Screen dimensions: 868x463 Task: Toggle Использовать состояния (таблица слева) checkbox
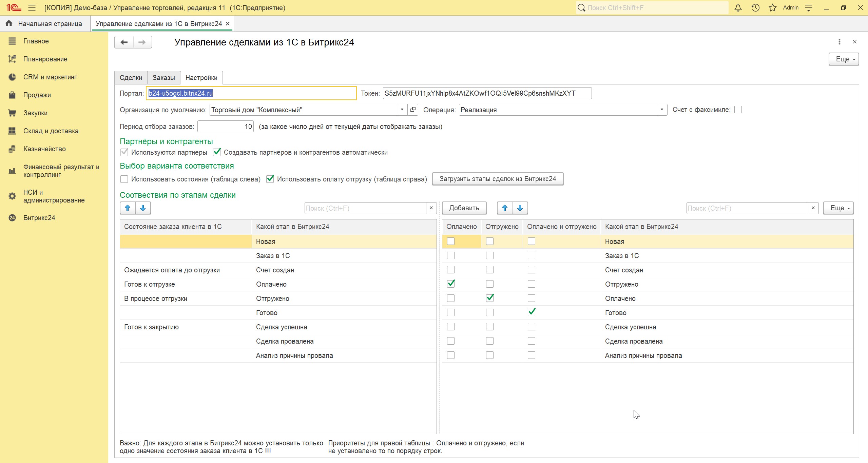tap(124, 179)
